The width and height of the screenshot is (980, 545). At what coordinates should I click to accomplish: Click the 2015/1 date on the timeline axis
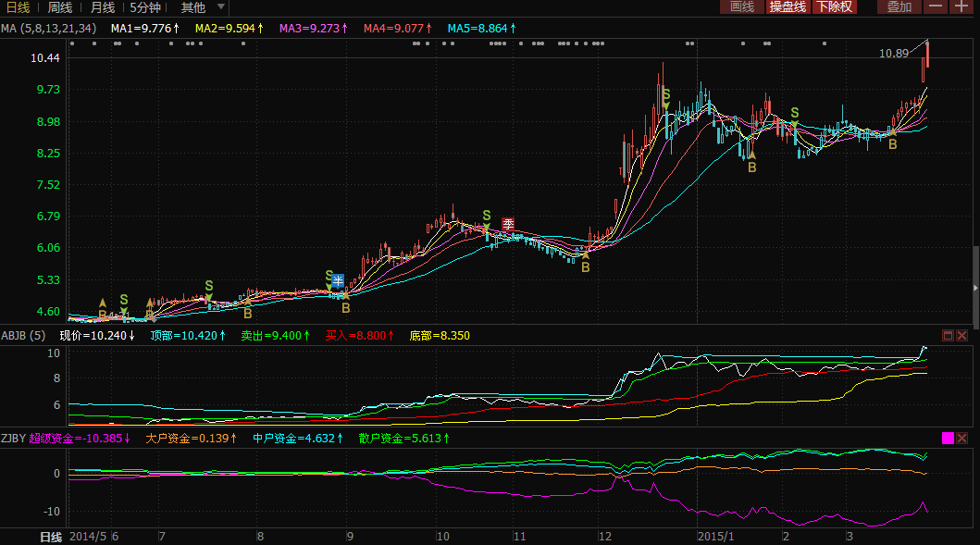coord(715,537)
